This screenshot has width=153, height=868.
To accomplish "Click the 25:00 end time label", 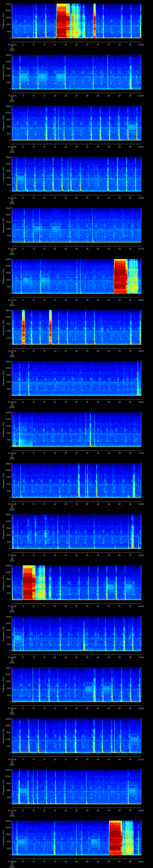I will [141, 147].
